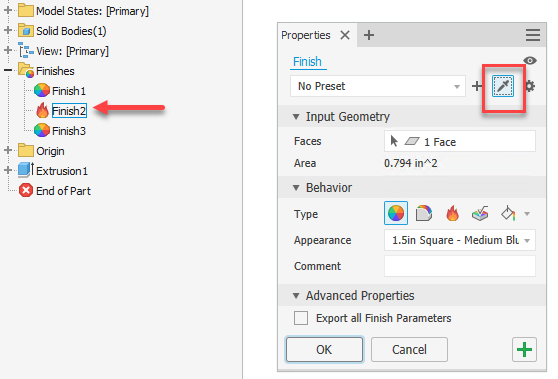
Task: Click the eyedropper pick-finish icon
Action: click(502, 86)
